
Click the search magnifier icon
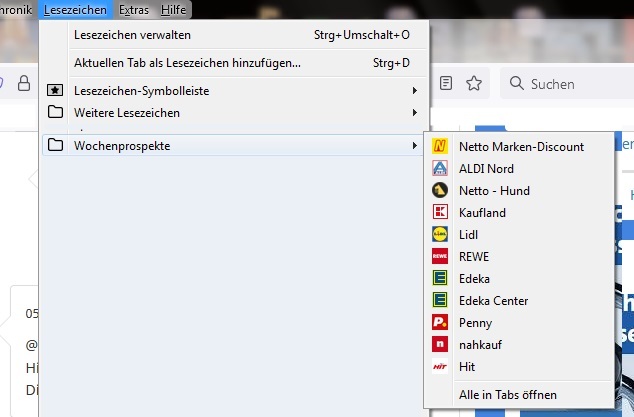pyautogui.click(x=516, y=83)
